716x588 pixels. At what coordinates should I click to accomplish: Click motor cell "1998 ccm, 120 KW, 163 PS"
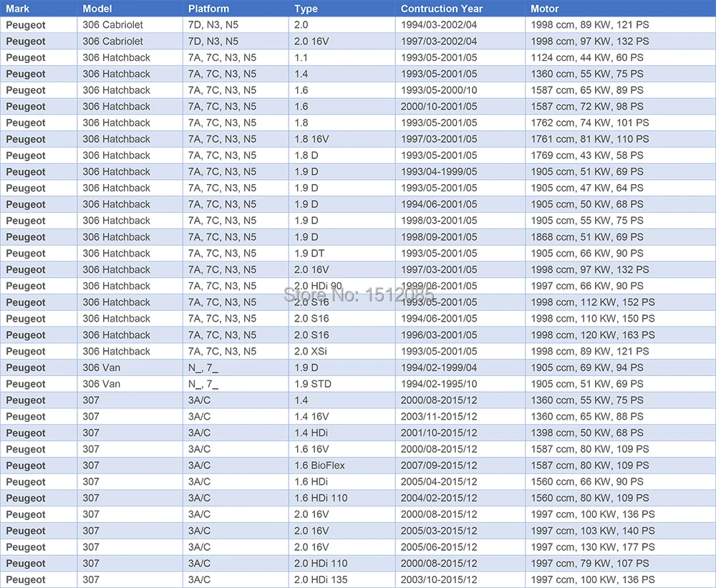click(x=621, y=335)
